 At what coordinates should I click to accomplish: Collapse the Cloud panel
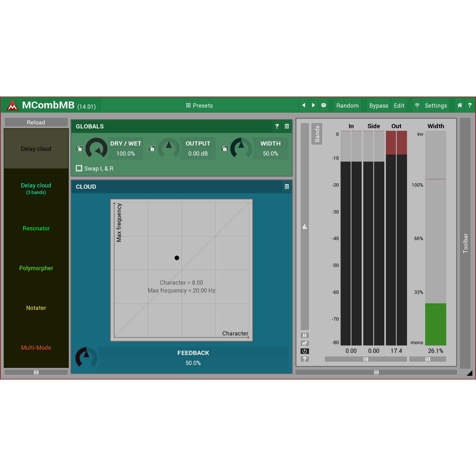(x=287, y=187)
